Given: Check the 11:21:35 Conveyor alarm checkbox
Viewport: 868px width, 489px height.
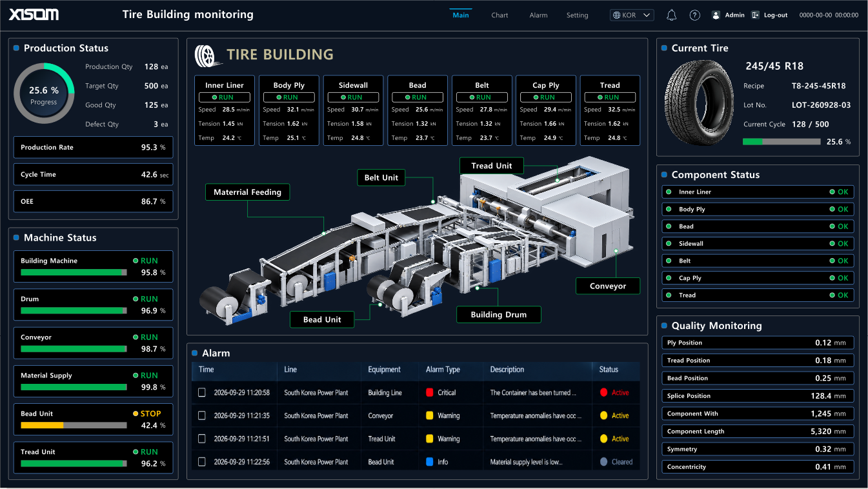Looking at the screenshot, I should 202,415.
